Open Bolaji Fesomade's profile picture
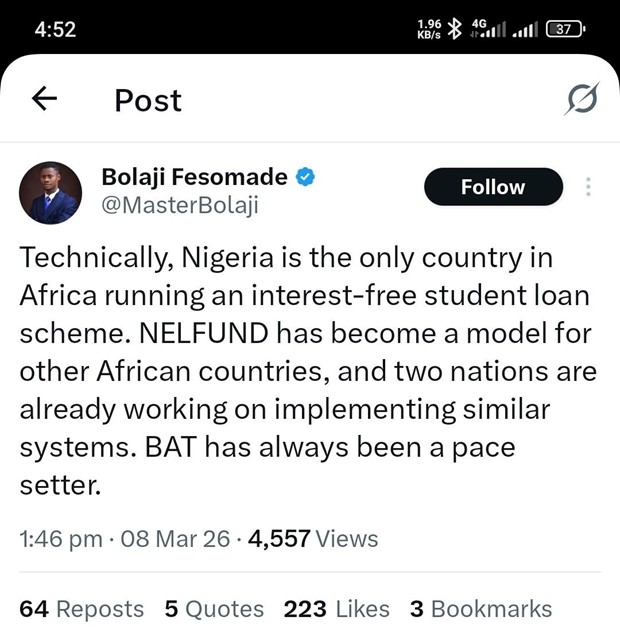This screenshot has height=632, width=620. point(51,192)
